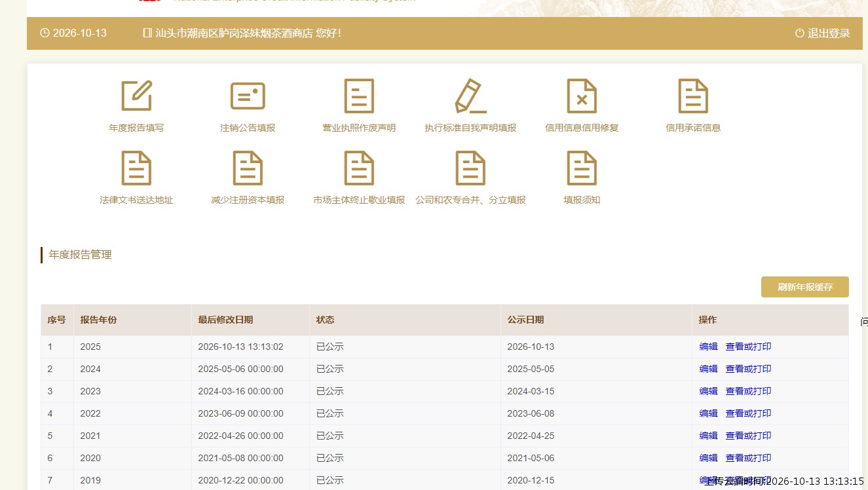Click the date 2026-10-13 13:13:02 cell

pos(250,347)
